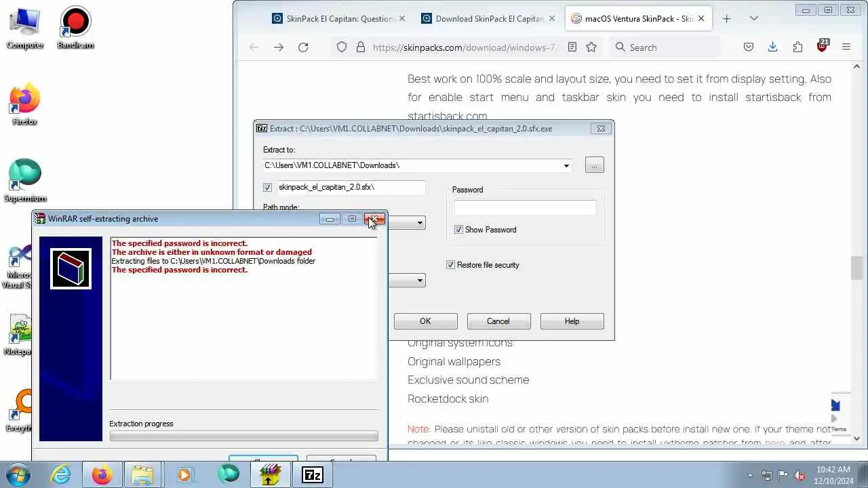Click the Extract to path field
The width and height of the screenshot is (868, 488).
point(417,165)
